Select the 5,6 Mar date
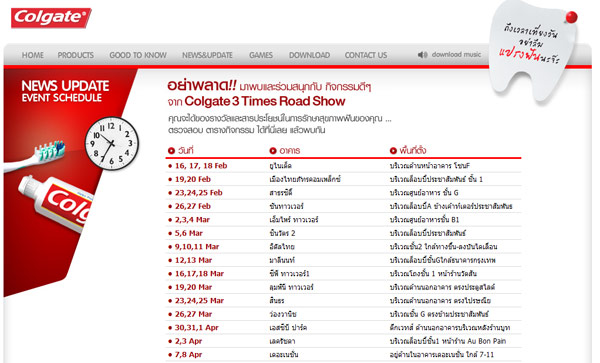This screenshot has width=600, height=363. pyautogui.click(x=189, y=233)
